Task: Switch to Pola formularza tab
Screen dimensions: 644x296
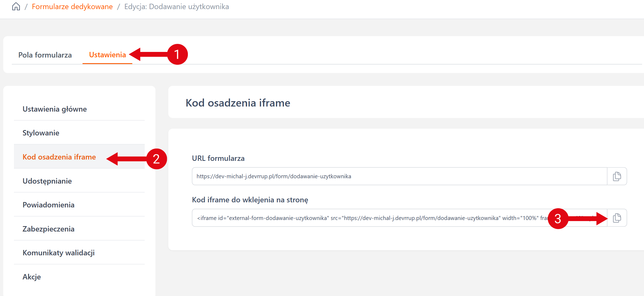Action: [45, 55]
